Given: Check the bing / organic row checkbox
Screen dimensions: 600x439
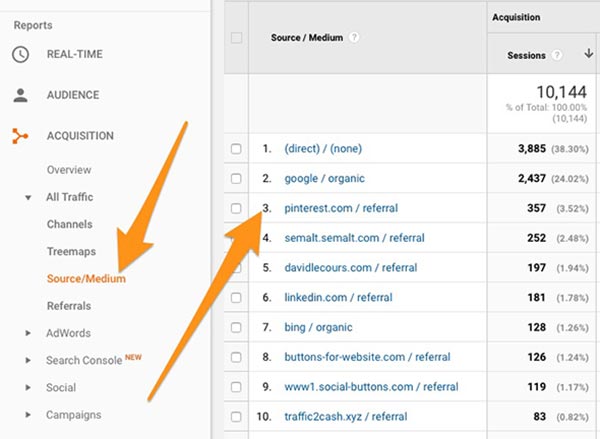Looking at the screenshot, I should pyautogui.click(x=236, y=327).
